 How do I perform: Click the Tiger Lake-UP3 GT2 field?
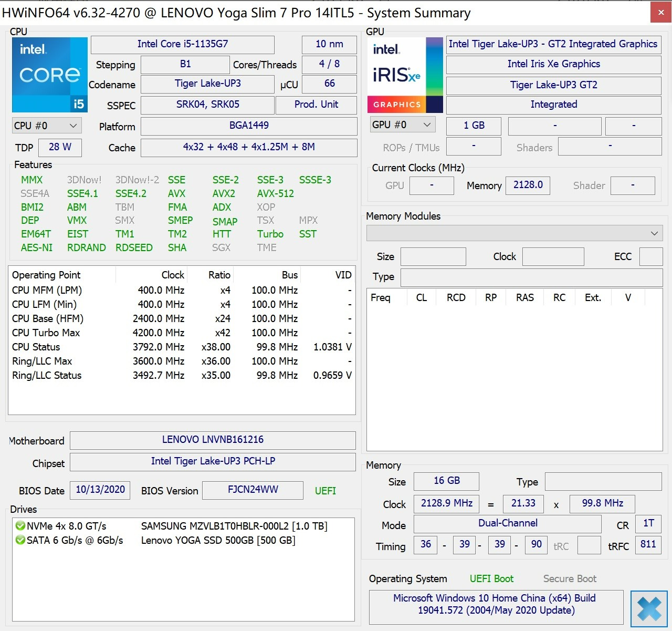553,85
